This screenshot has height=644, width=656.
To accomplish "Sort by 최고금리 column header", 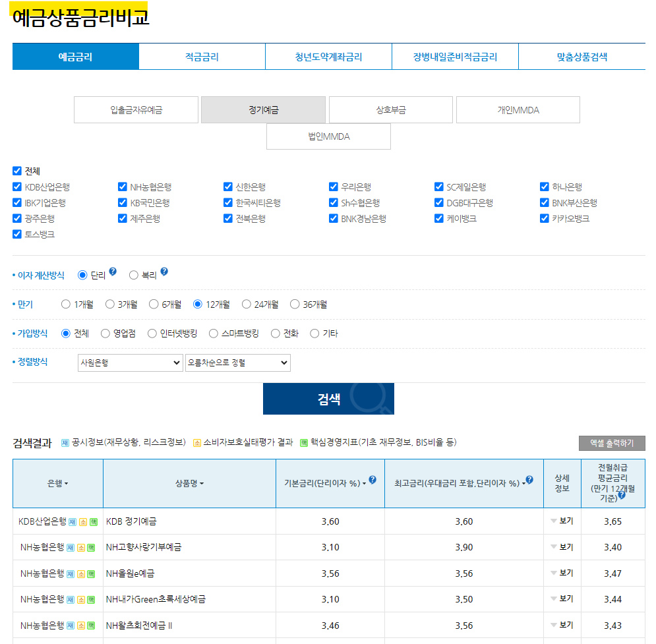I will 460,483.
